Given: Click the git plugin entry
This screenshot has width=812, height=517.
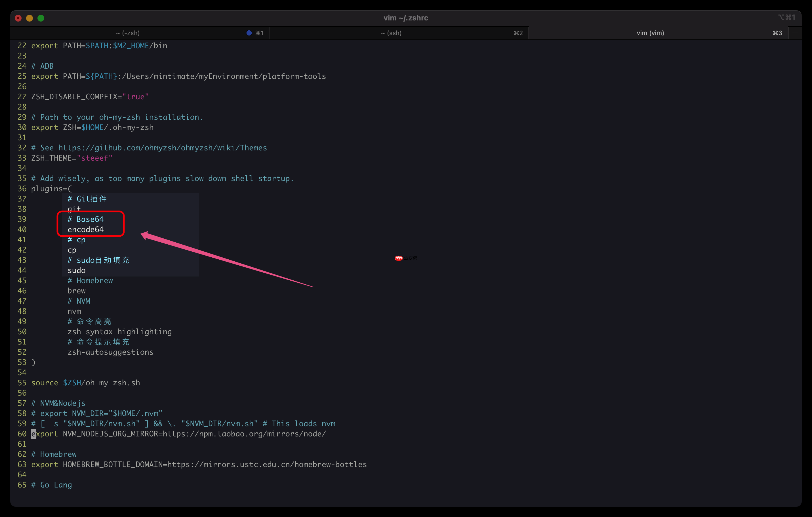Looking at the screenshot, I should (x=73, y=209).
